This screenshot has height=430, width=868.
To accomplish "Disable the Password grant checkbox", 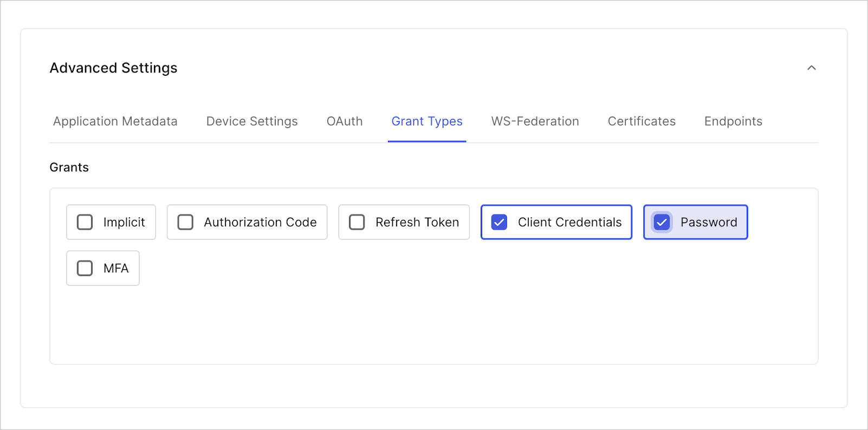I will point(662,222).
